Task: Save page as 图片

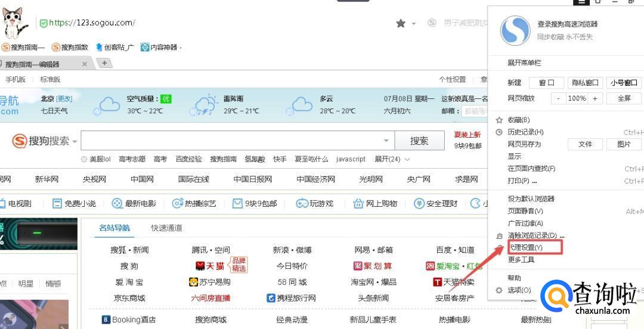Action: click(x=624, y=144)
